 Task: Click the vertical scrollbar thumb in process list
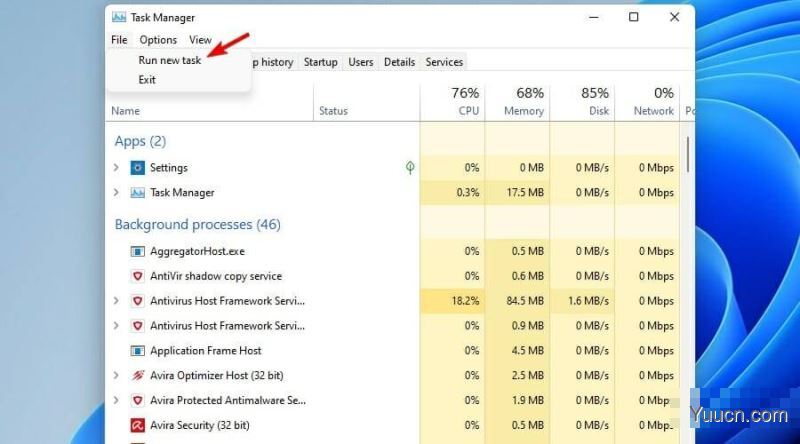pos(688,155)
